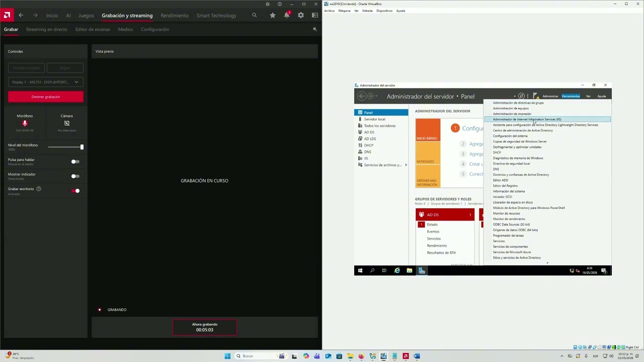Click the host Windows Start button
The height and width of the screenshot is (362, 644).
coord(227,356)
